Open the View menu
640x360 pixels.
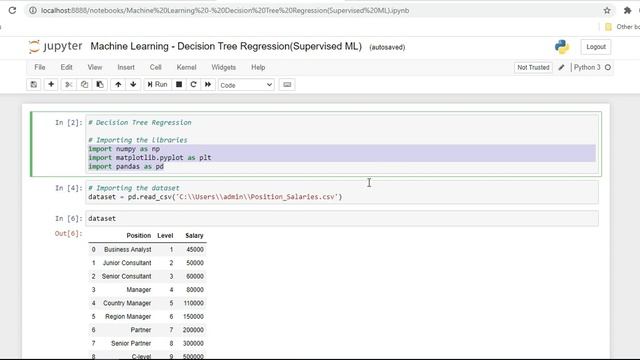[95, 67]
